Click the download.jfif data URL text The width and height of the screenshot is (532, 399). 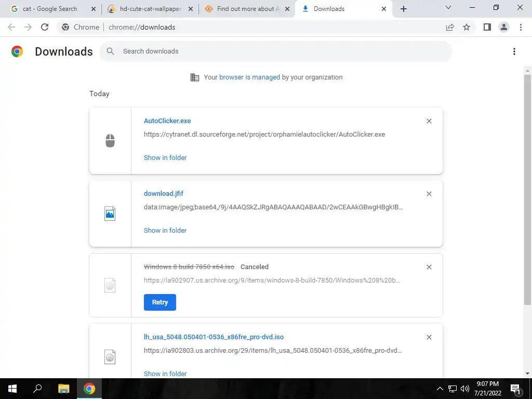273,207
